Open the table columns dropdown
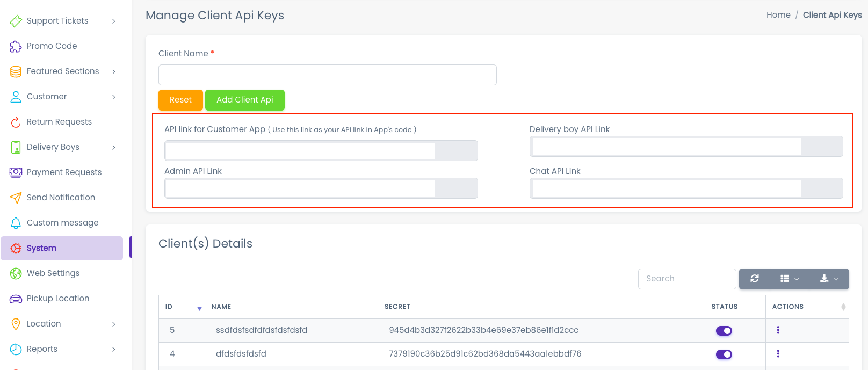The width and height of the screenshot is (868, 370). coord(789,279)
